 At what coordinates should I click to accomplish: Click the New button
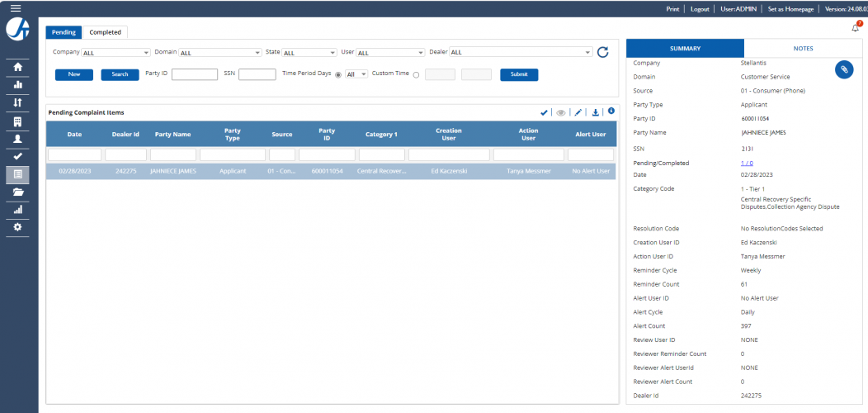(74, 74)
